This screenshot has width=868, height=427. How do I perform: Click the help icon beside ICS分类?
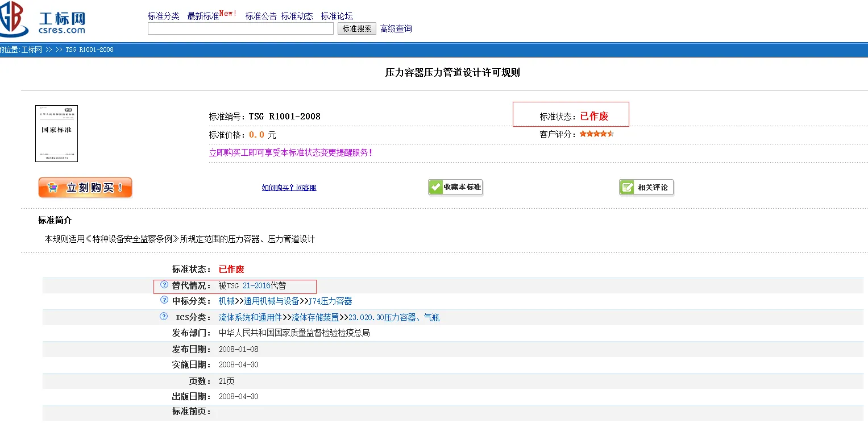(x=164, y=317)
